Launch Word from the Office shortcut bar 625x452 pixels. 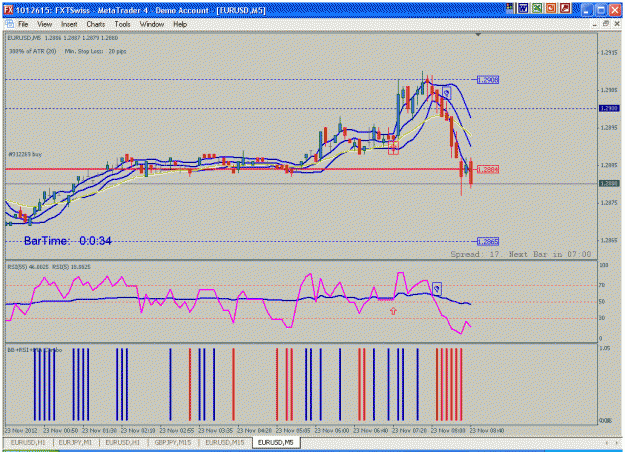(523, 8)
